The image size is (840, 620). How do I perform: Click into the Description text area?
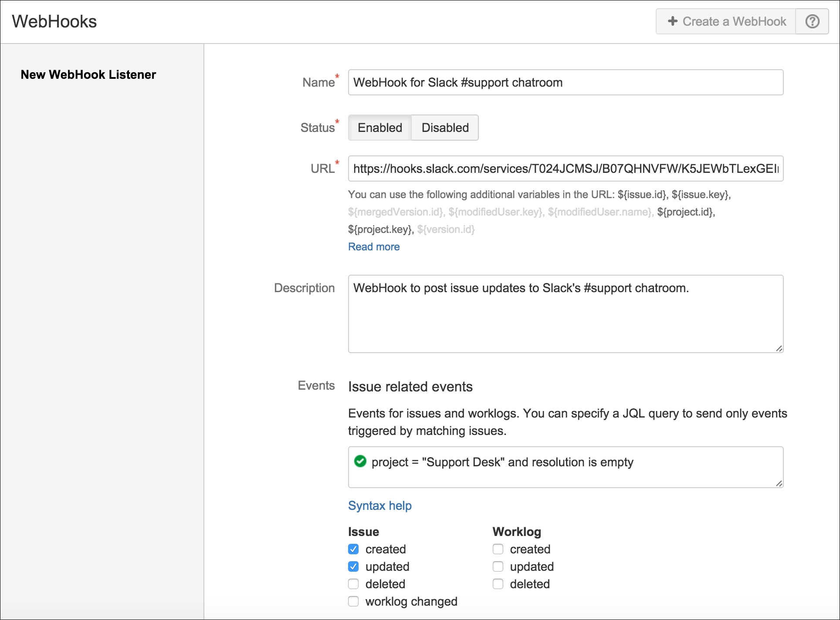[566, 314]
